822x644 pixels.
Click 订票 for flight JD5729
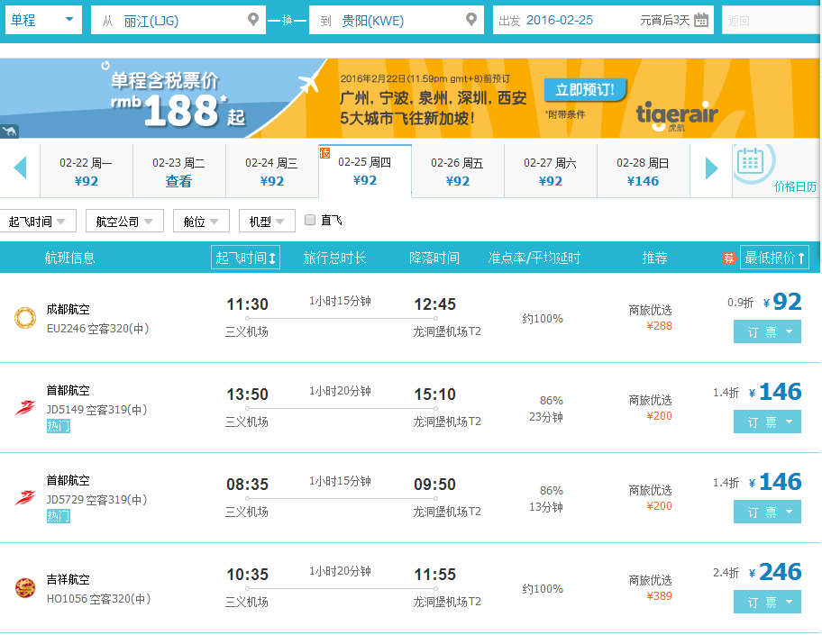click(767, 512)
